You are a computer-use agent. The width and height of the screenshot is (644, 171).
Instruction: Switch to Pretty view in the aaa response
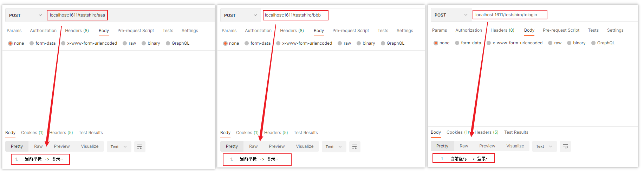pyautogui.click(x=17, y=146)
